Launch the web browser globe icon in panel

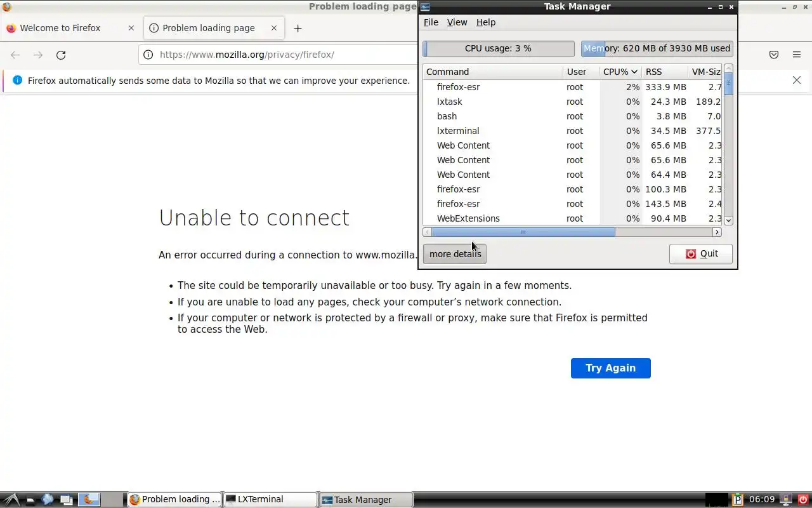pos(48,500)
